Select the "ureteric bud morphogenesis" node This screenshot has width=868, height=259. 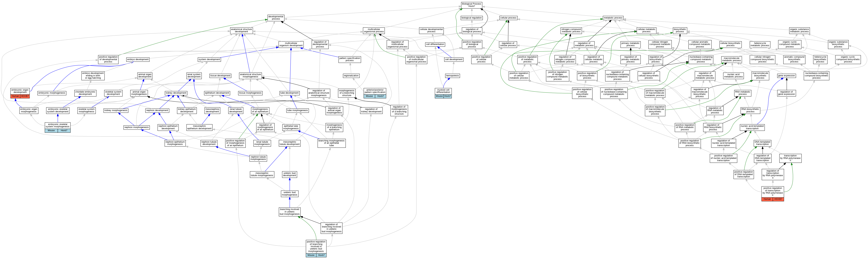point(289,194)
